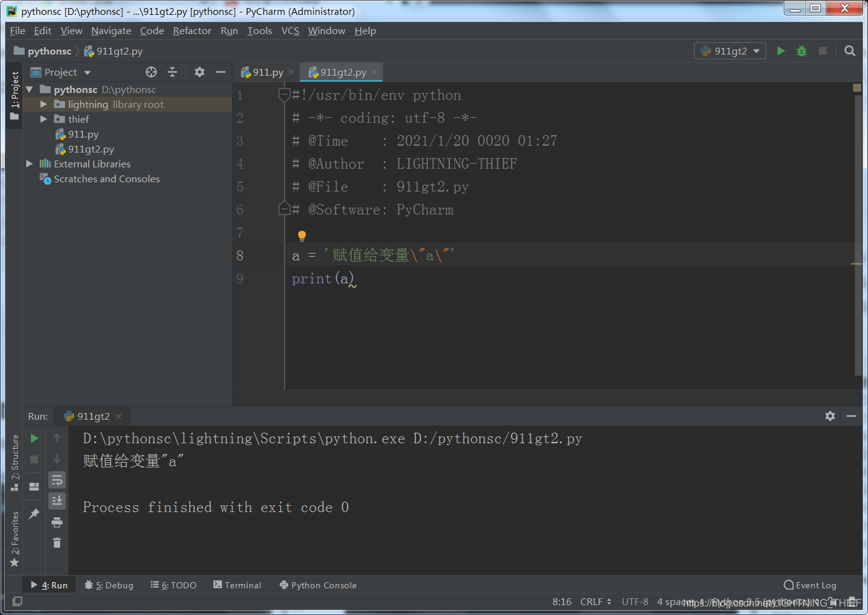This screenshot has height=615, width=868.
Task: Open the 6: TODO tool window
Action: 174,585
